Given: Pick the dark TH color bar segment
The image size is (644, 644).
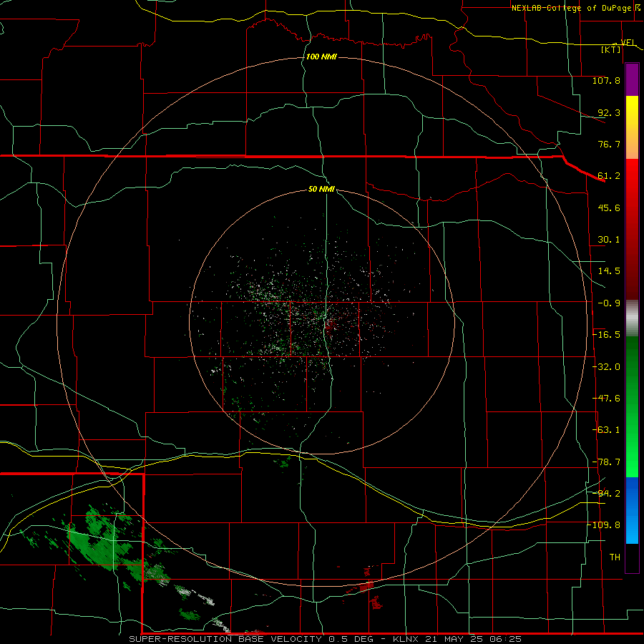Looking at the screenshot, I should click(x=632, y=557).
